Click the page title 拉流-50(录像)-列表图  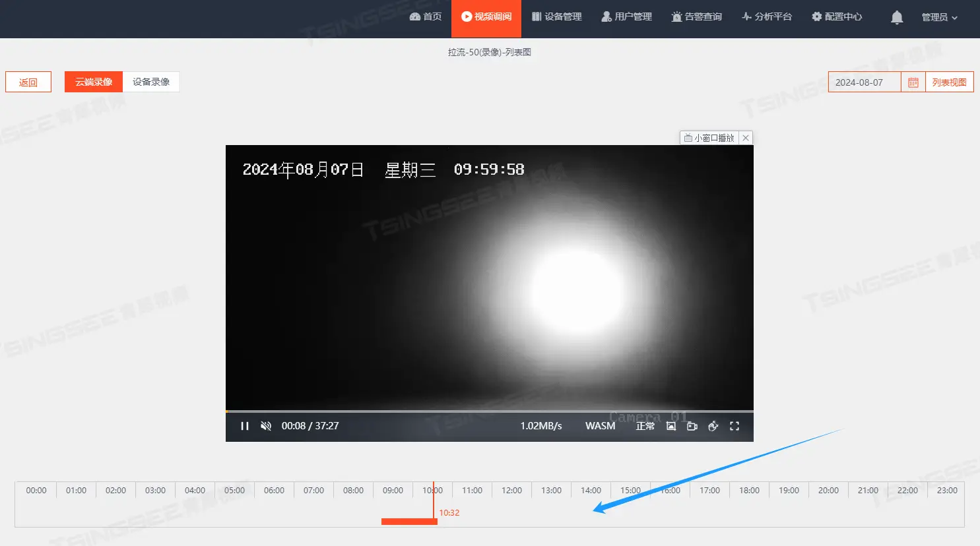(x=490, y=52)
